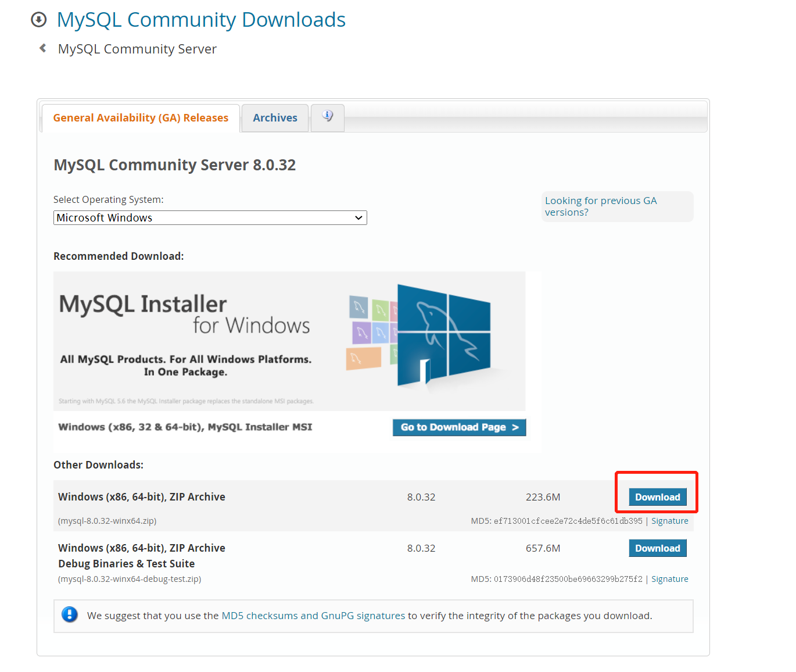796x672 pixels.
Task: Open the information icon tab
Action: pyautogui.click(x=328, y=117)
